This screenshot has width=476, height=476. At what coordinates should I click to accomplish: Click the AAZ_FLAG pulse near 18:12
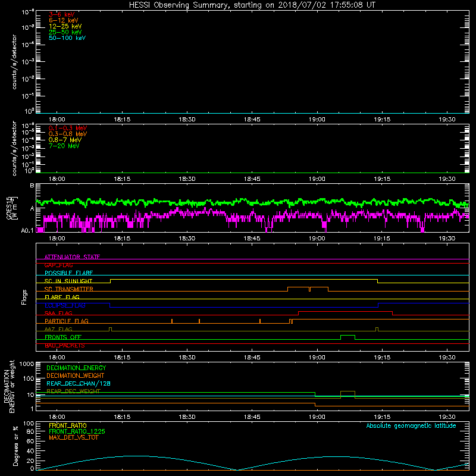(110, 329)
